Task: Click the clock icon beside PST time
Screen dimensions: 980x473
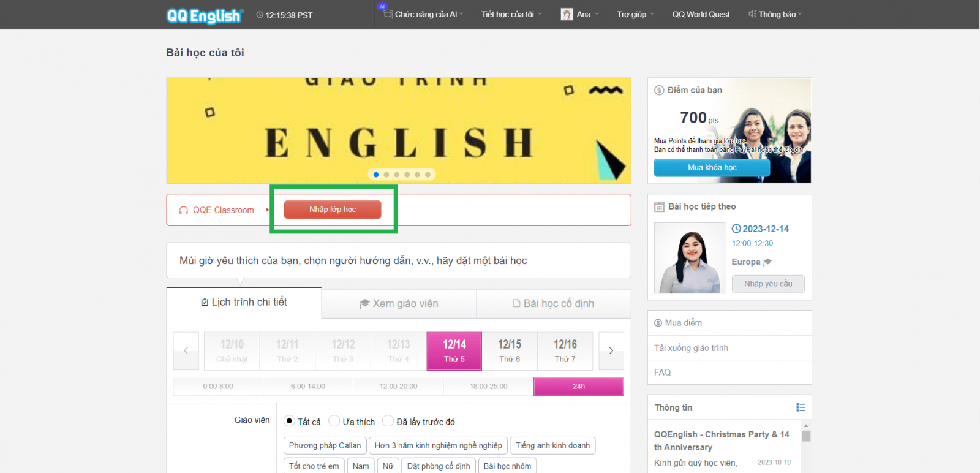Action: click(260, 15)
